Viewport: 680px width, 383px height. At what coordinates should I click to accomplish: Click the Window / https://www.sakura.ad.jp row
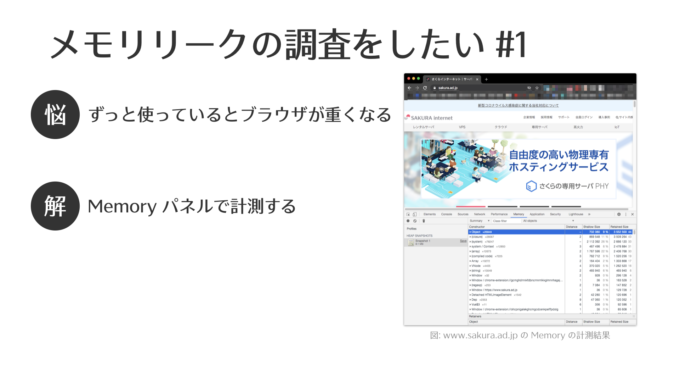(x=516, y=290)
